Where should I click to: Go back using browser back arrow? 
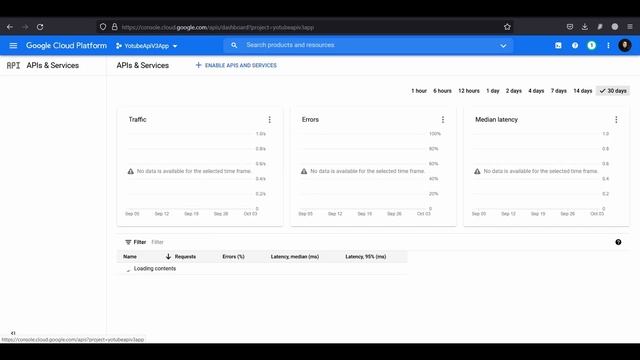pyautogui.click(x=10, y=27)
